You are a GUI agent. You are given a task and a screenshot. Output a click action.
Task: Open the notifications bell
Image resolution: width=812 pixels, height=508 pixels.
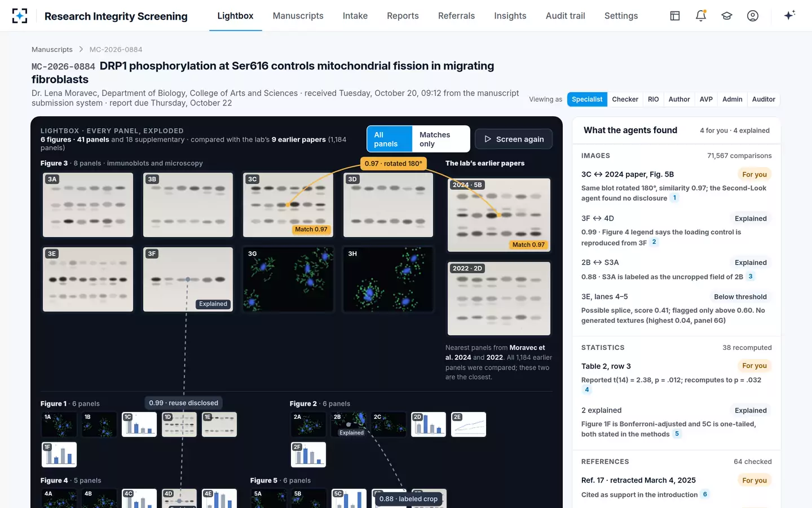[701, 16]
